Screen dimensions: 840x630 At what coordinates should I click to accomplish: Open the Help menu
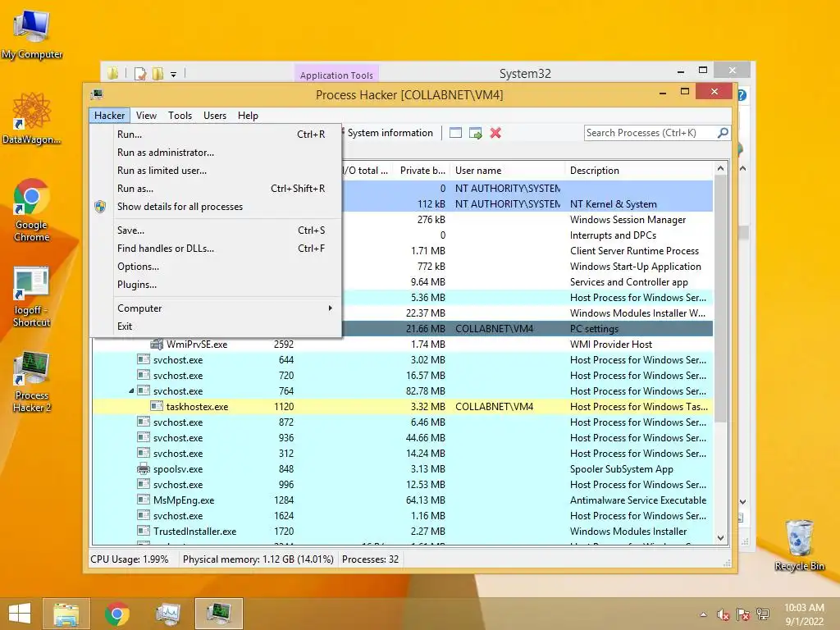tap(248, 115)
